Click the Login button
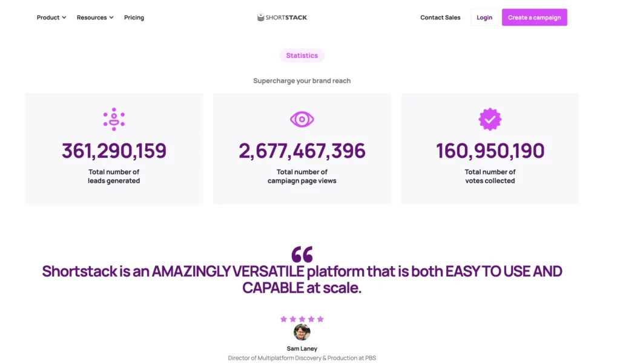 [x=484, y=18]
